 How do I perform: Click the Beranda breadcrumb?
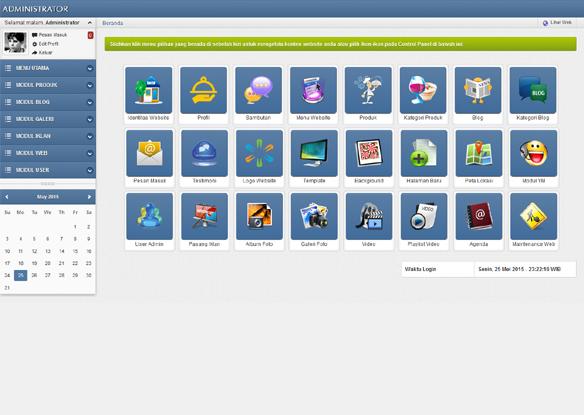112,23
